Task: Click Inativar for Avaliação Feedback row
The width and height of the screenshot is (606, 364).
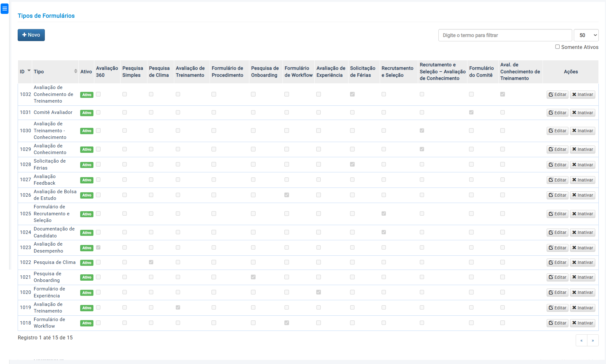Action: tap(582, 180)
